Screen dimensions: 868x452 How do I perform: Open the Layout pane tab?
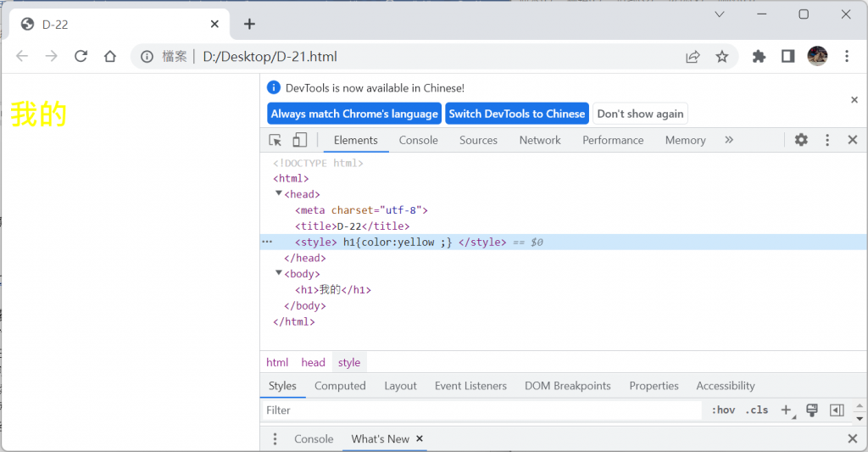[x=400, y=386]
